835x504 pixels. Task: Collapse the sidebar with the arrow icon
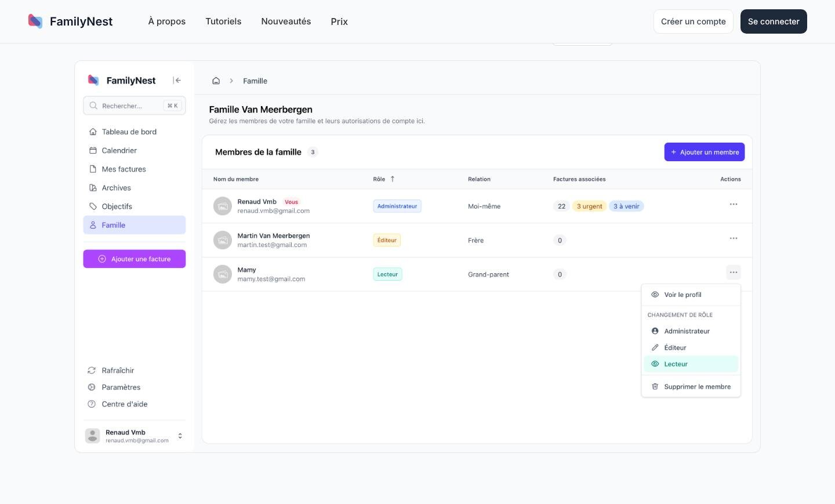pyautogui.click(x=177, y=81)
